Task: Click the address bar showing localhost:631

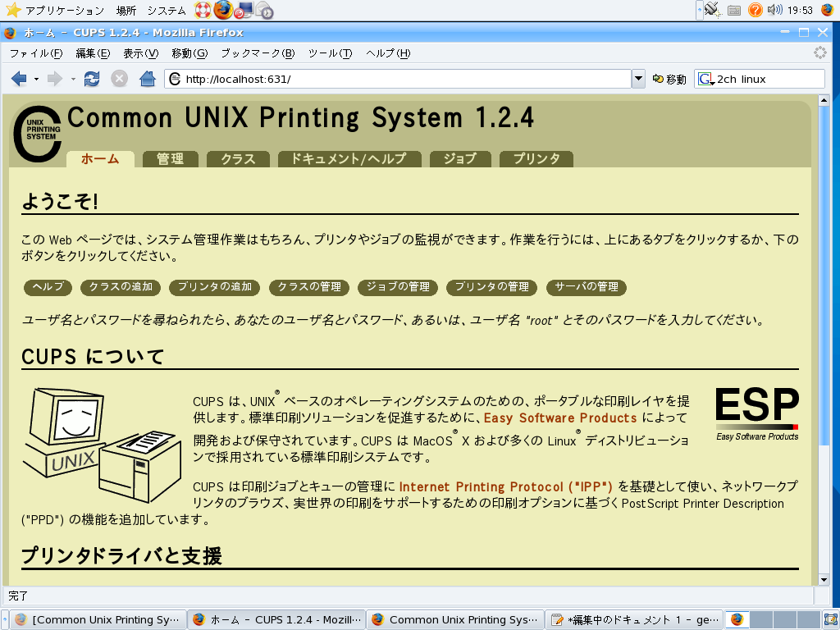Action: point(398,80)
